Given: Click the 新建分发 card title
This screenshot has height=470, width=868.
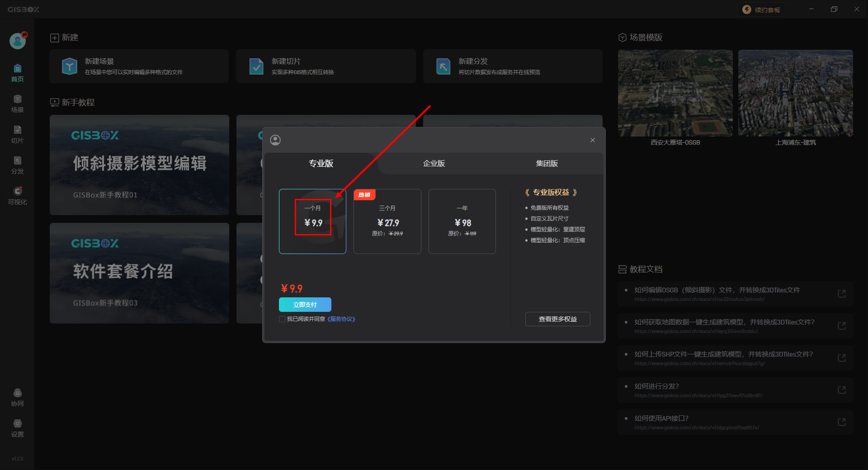Looking at the screenshot, I should tap(473, 61).
